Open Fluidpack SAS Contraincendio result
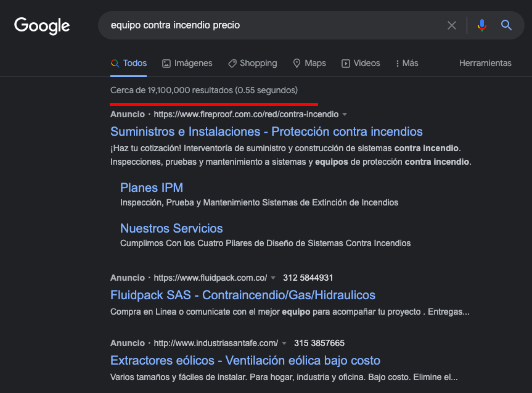The width and height of the screenshot is (532, 393). pos(243,295)
